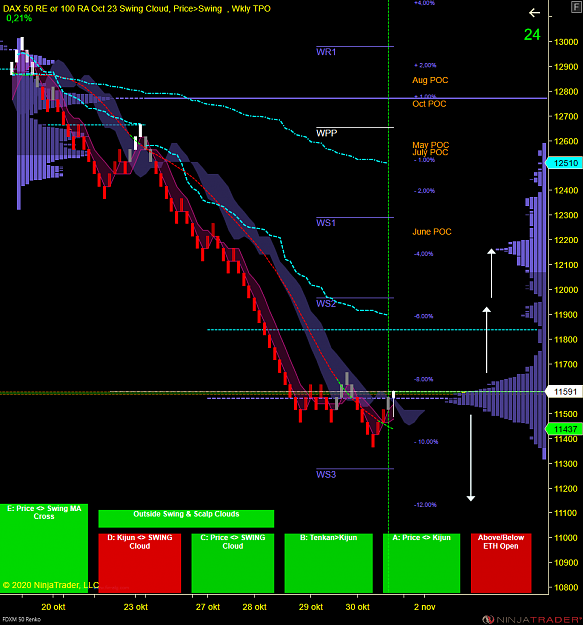Click the WR1 pivot label

coord(326,52)
